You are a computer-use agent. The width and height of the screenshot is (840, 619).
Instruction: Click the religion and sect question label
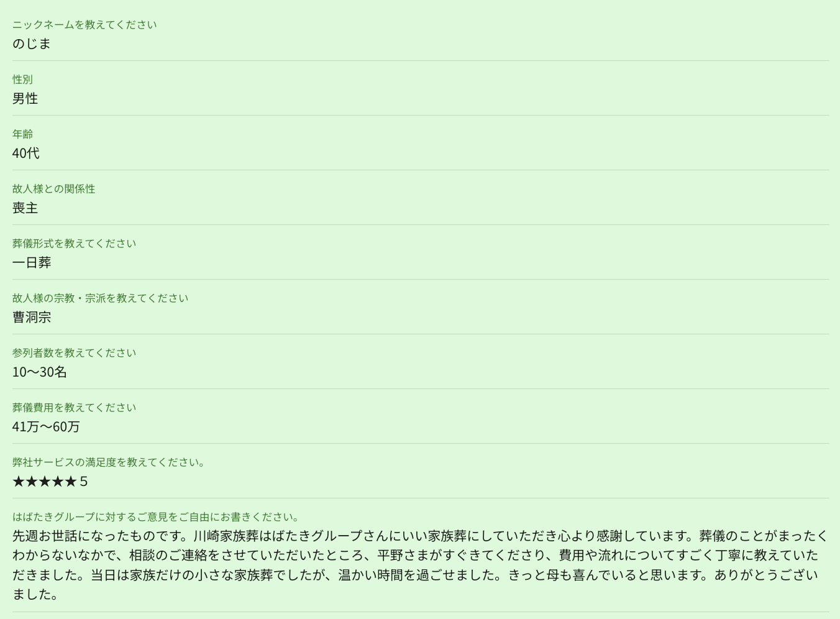[100, 298]
